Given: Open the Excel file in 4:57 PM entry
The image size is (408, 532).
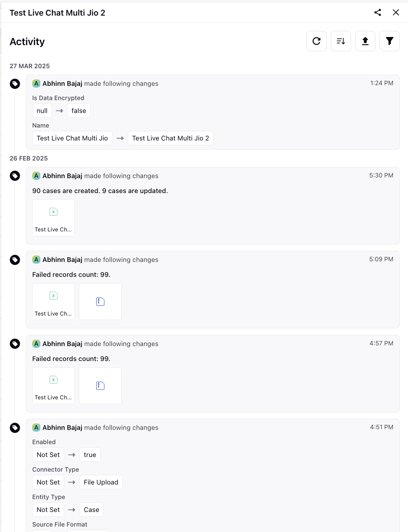Looking at the screenshot, I should (54, 386).
